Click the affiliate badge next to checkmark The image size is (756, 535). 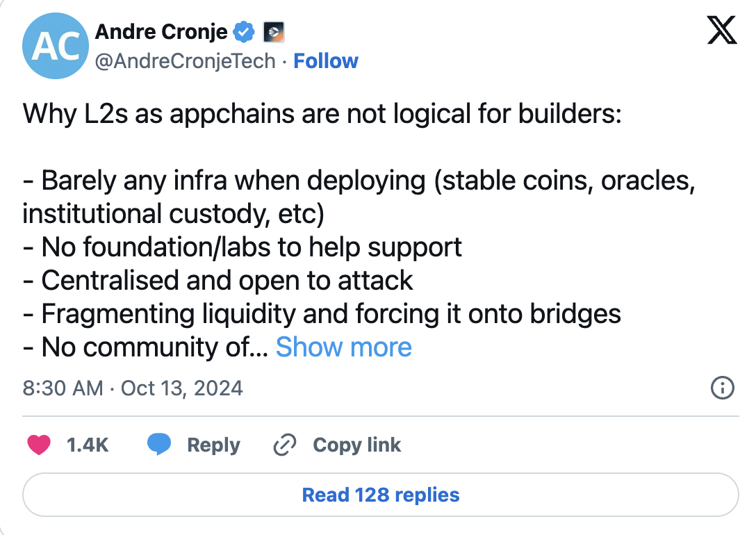tap(272, 32)
